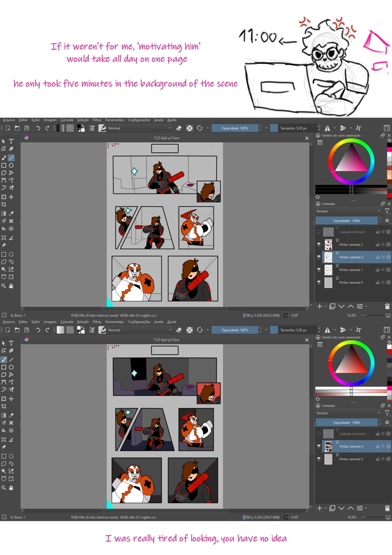Click the Opacidade 100% slider in the upper toolbar
This screenshot has height=555, width=392.
pyautogui.click(x=234, y=128)
